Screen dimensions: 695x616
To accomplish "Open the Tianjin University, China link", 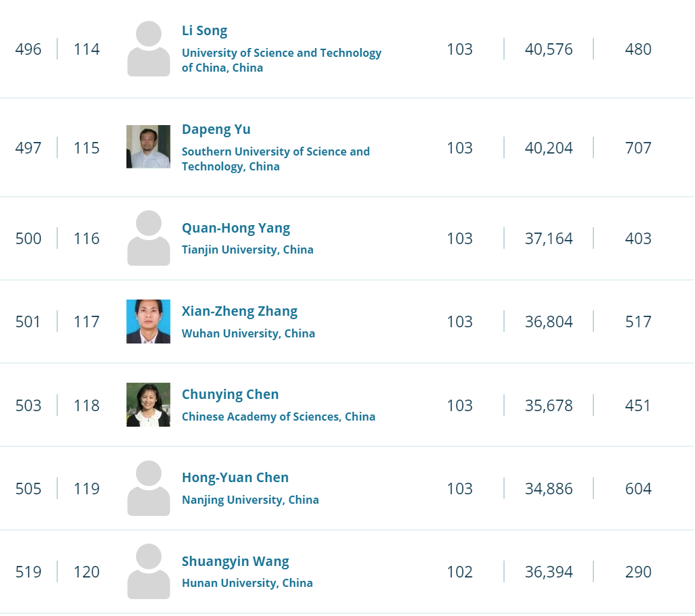I will 247,250.
